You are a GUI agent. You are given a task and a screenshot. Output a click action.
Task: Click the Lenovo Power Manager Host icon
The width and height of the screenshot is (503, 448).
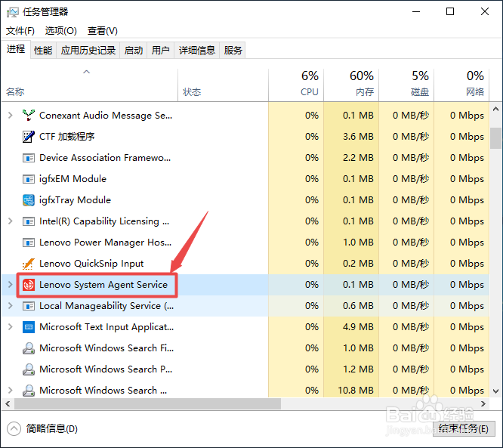click(x=29, y=243)
